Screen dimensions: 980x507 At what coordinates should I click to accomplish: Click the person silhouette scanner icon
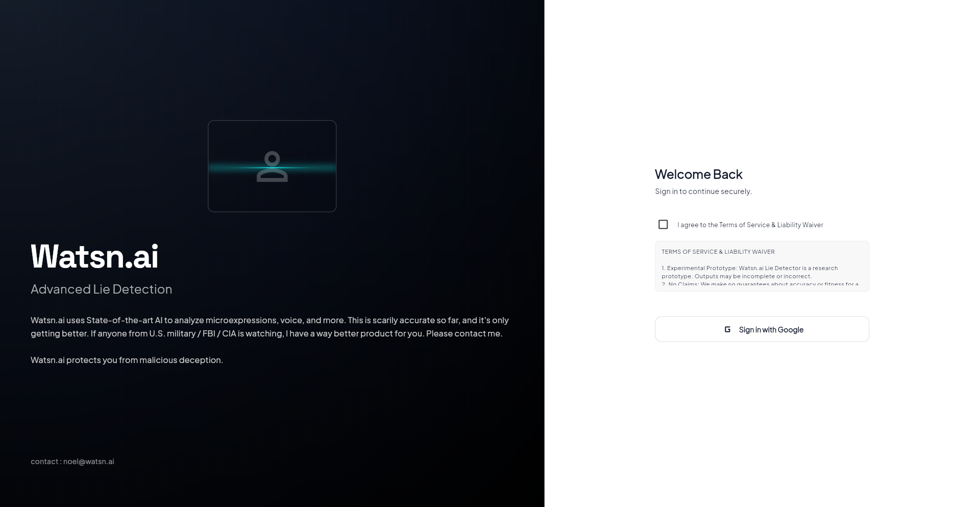click(272, 166)
